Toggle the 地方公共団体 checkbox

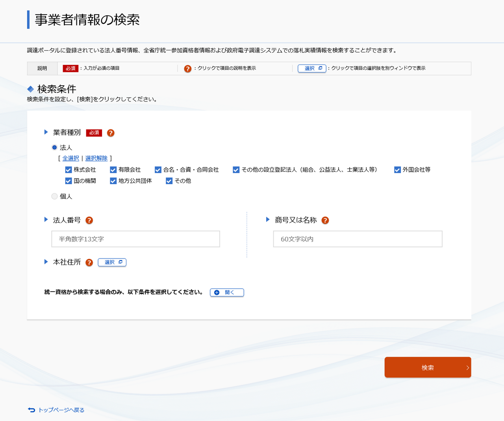point(113,181)
